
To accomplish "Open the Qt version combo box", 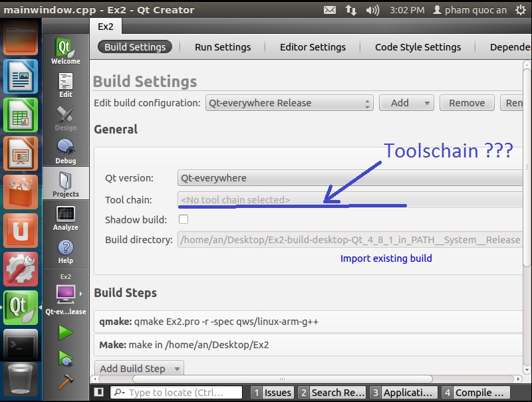I will click(350, 178).
